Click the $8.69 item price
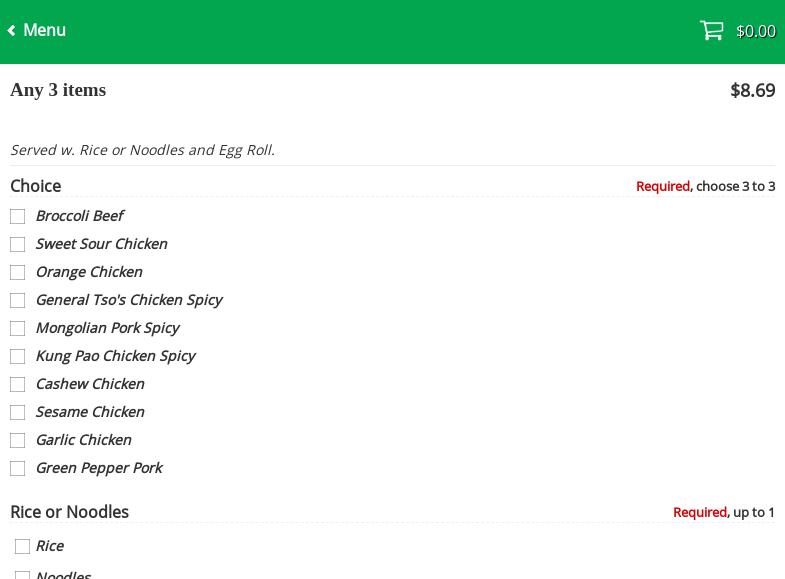This screenshot has width=785, height=579. pyautogui.click(x=752, y=90)
